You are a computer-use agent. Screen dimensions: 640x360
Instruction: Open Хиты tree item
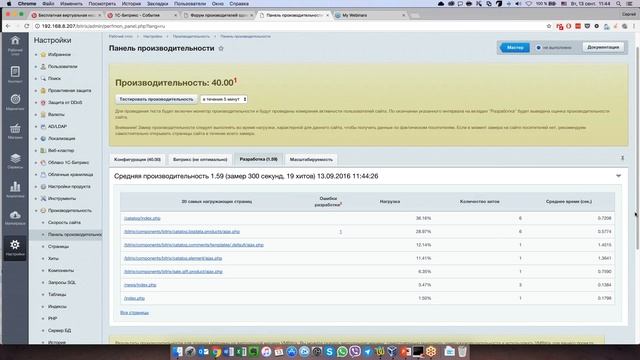[x=53, y=259]
